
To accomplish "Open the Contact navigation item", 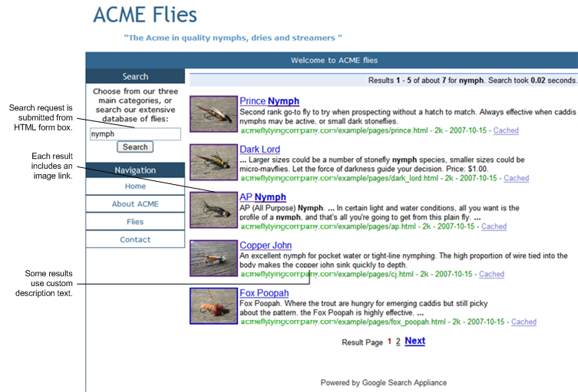I will [135, 239].
